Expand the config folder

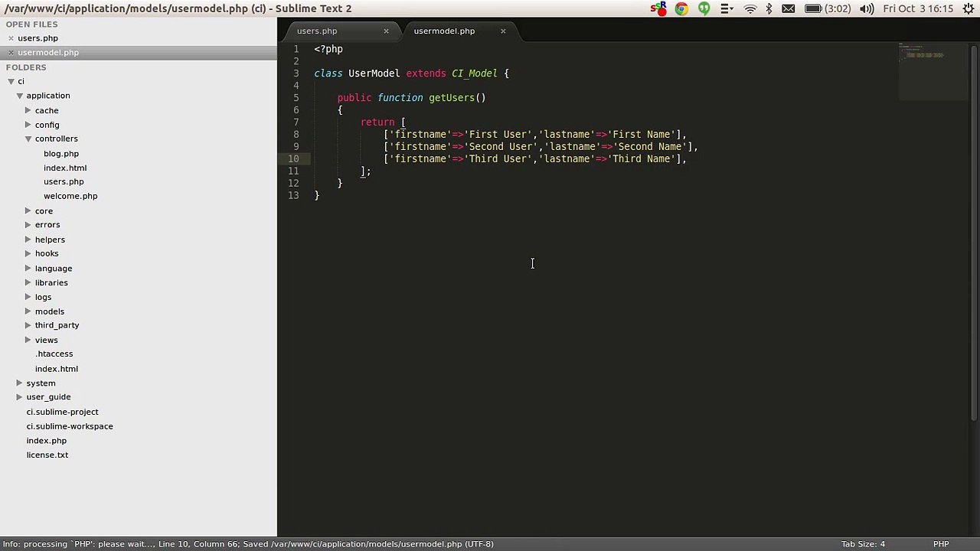point(28,125)
